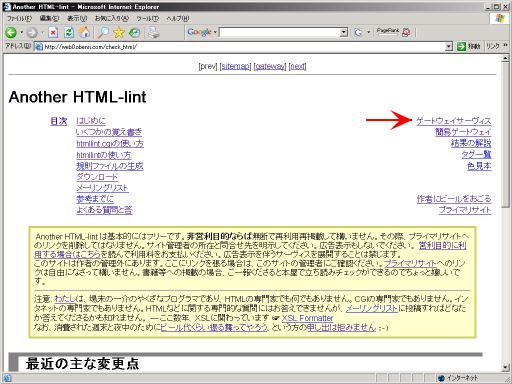Image resolution: width=512 pixels, height=384 pixels.
Task: Open the 編集(E) menu
Action: [49, 18]
